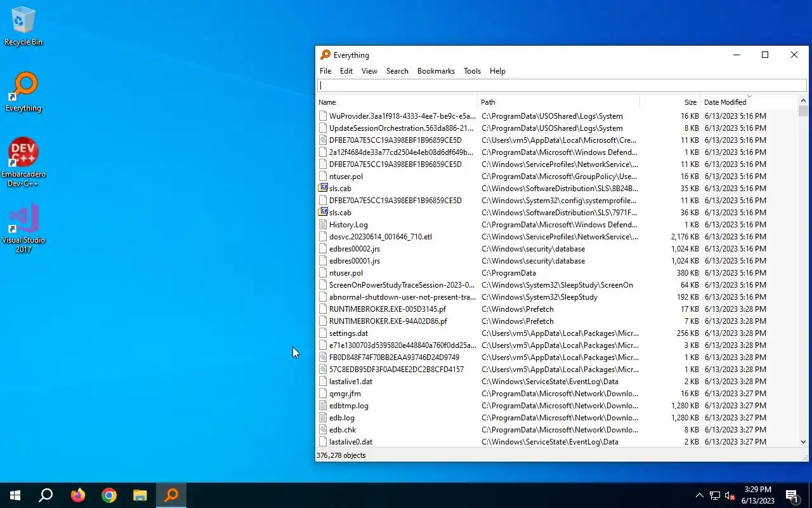Select the ntuser.pol file in C:\ProgramData

click(x=557, y=273)
